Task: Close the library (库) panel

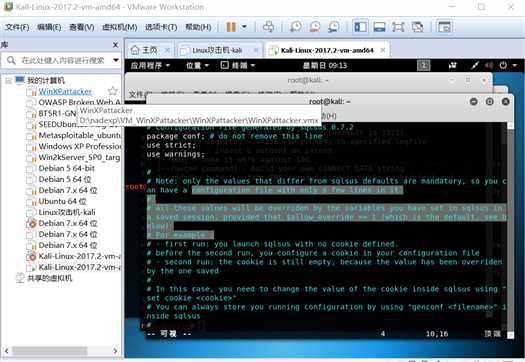Action: click(x=115, y=45)
